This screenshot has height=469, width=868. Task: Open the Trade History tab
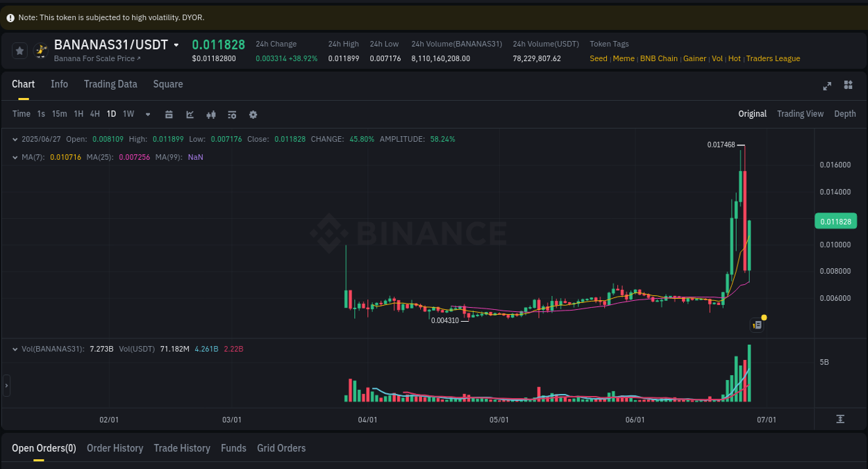click(x=182, y=448)
